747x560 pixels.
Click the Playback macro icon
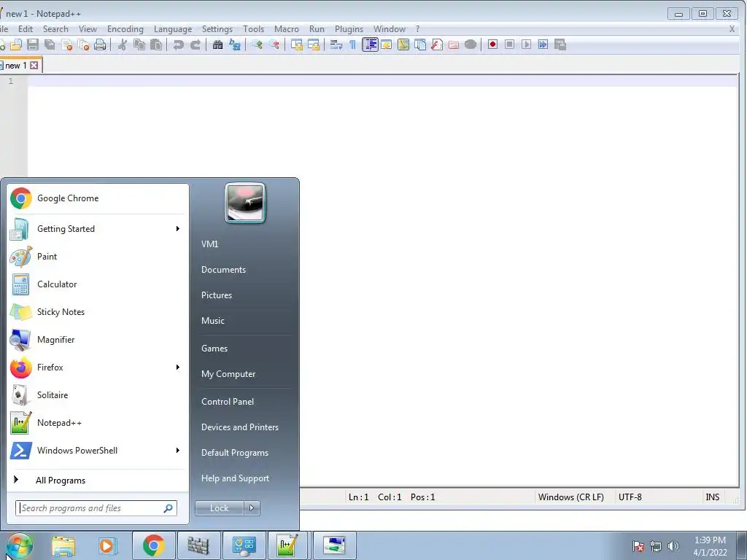click(526, 44)
